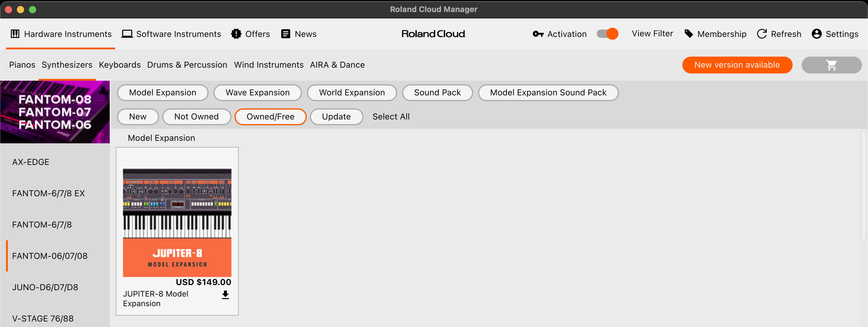Open the Offers tab
The width and height of the screenshot is (868, 327).
(251, 34)
